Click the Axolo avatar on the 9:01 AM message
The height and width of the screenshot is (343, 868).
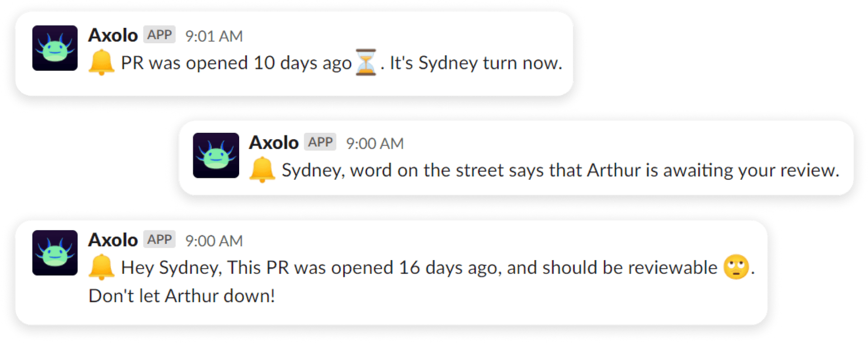(54, 48)
